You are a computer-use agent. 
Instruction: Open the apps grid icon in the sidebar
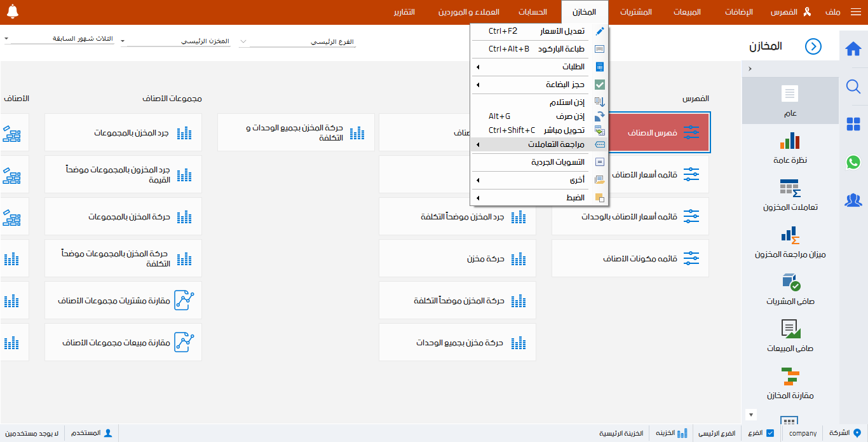(x=853, y=125)
